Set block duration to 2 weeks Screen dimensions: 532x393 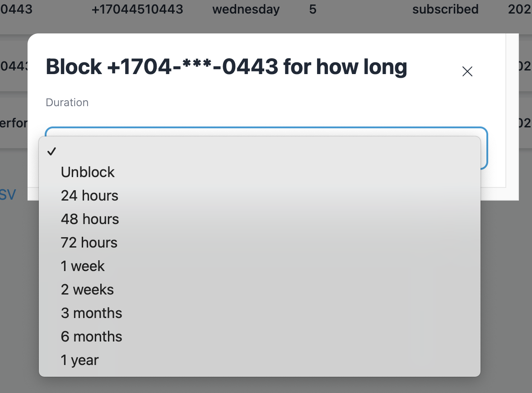(87, 290)
